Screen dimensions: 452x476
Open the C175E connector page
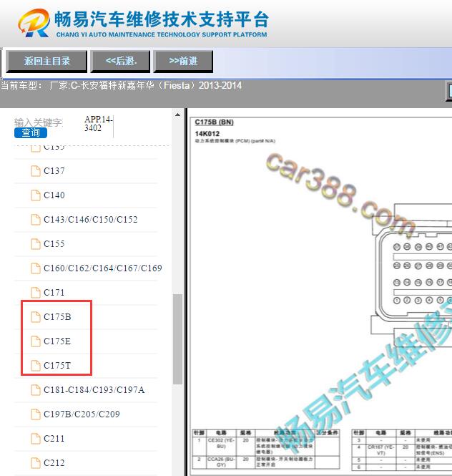click(x=57, y=341)
